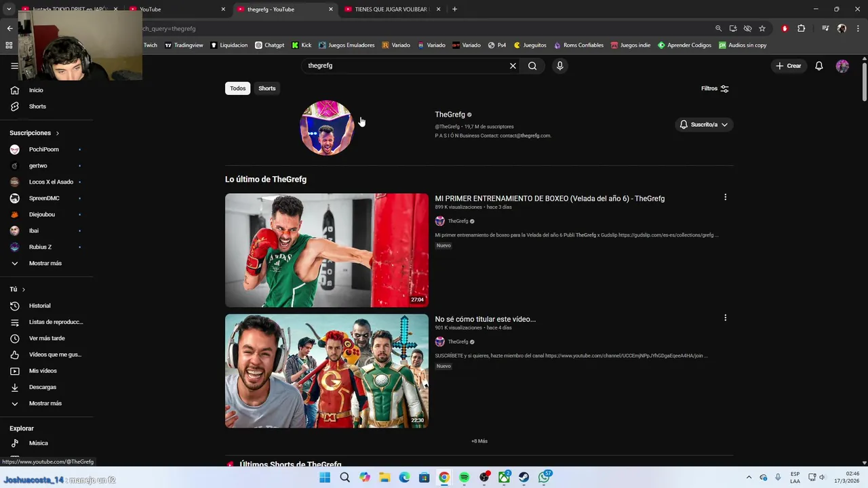Open Música under Explorar
Viewport: 868px width, 488px height.
click(38, 443)
